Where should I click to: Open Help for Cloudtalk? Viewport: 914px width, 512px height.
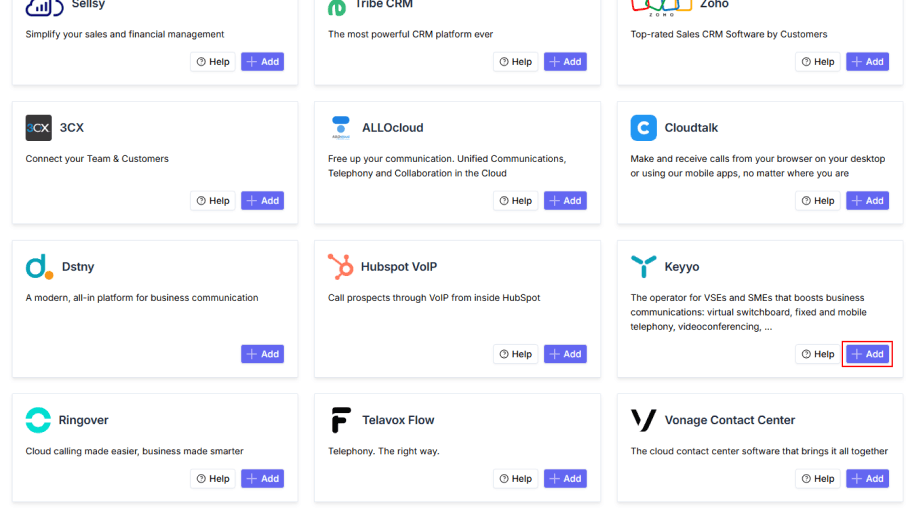click(817, 201)
